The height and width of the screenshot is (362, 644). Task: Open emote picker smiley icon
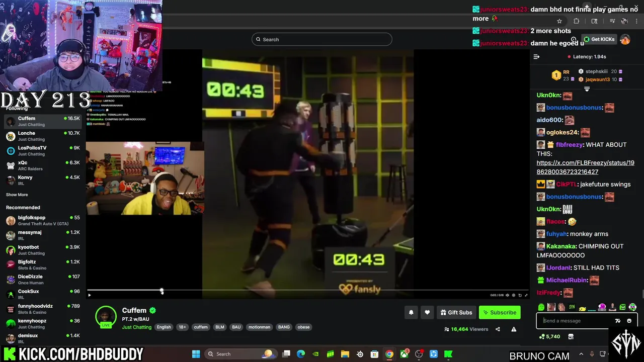coord(629,321)
